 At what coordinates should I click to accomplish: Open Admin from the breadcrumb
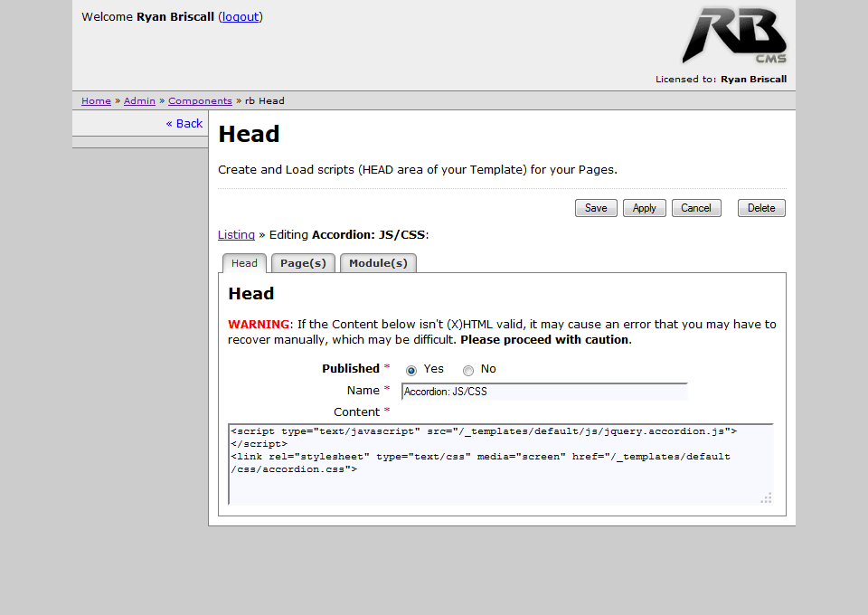(139, 101)
